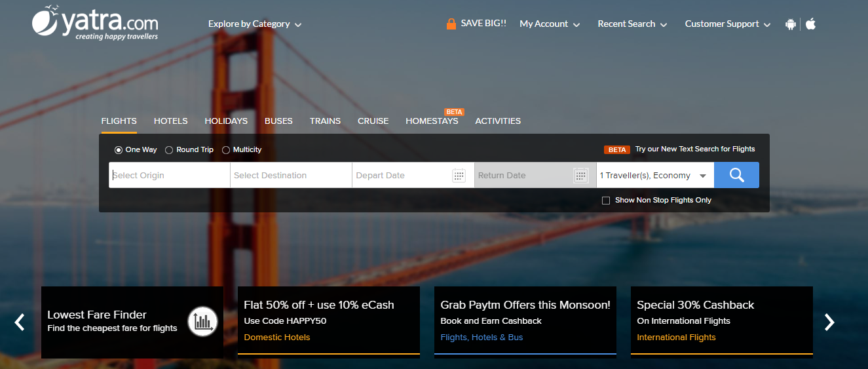Go to next offers with right arrow
The height and width of the screenshot is (369, 868).
pos(829,322)
